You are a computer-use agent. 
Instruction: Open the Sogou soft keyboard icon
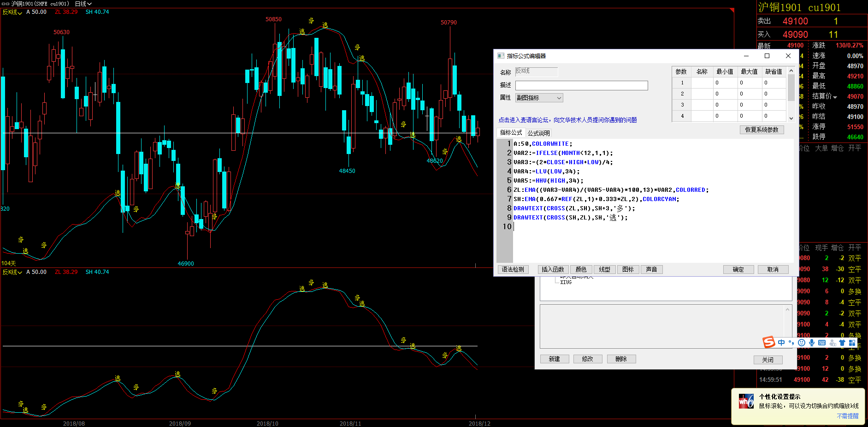coord(822,343)
